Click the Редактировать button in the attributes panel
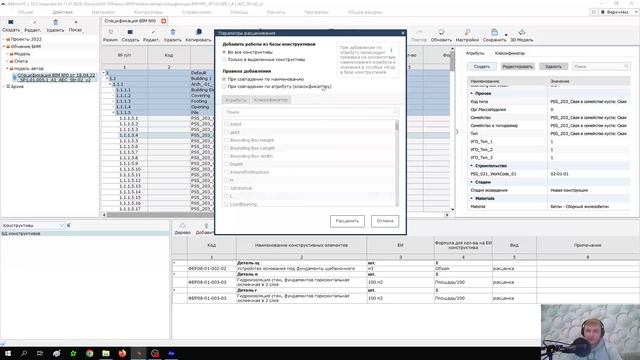Image resolution: width=640 pixels, height=360 pixels. 518,67
